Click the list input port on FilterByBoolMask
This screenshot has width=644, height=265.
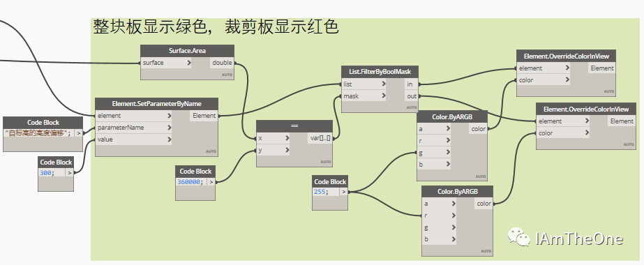(364, 84)
